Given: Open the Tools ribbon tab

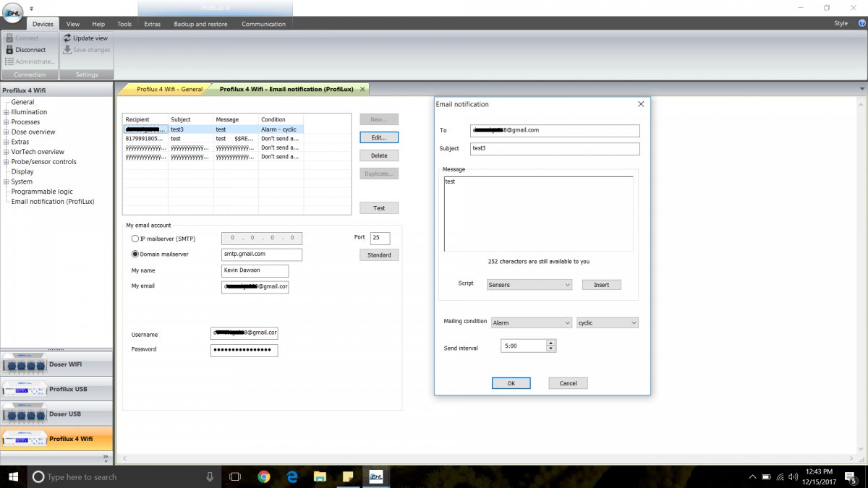Looking at the screenshot, I should click(x=124, y=24).
